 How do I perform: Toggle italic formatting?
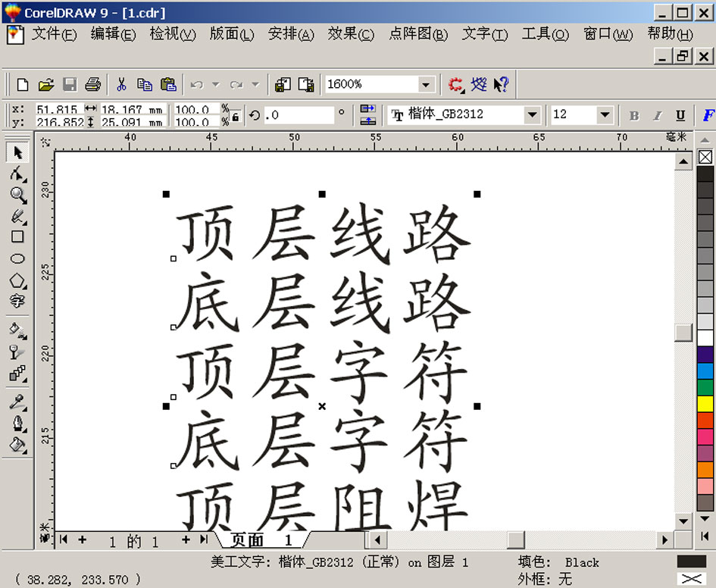656,115
